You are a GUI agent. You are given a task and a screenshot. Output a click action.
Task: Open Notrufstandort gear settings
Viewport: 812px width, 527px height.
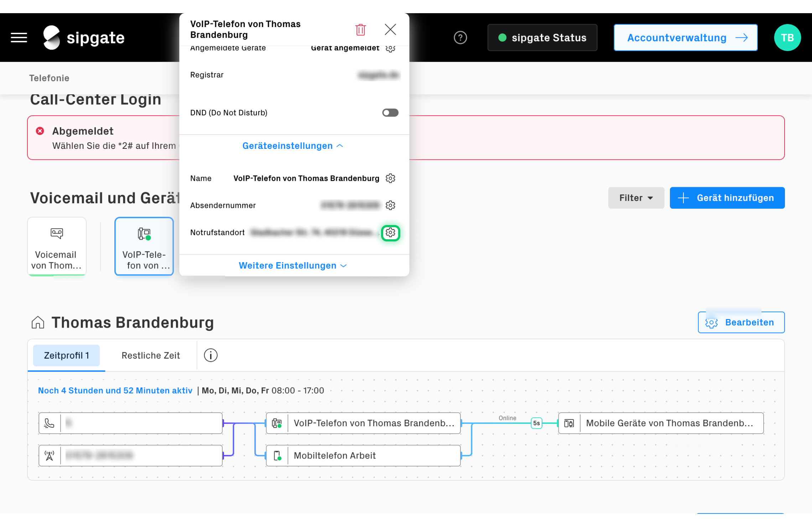pos(390,233)
